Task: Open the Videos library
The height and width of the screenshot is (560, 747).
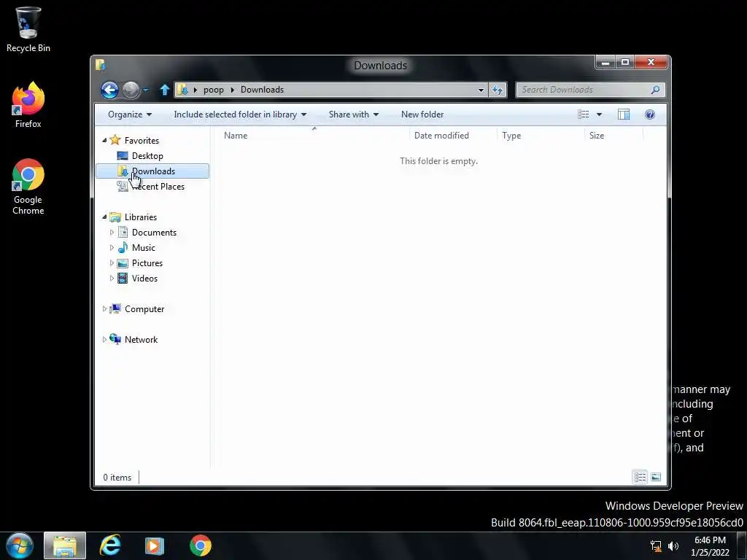Action: tap(144, 278)
